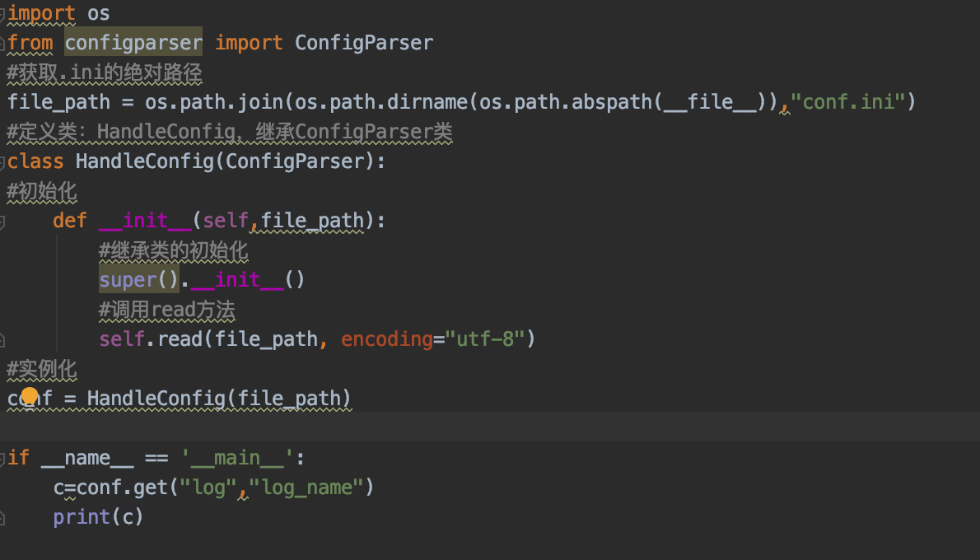Image resolution: width=980 pixels, height=560 pixels.
Task: Click ConfigParser in the from-import line
Action: (364, 43)
